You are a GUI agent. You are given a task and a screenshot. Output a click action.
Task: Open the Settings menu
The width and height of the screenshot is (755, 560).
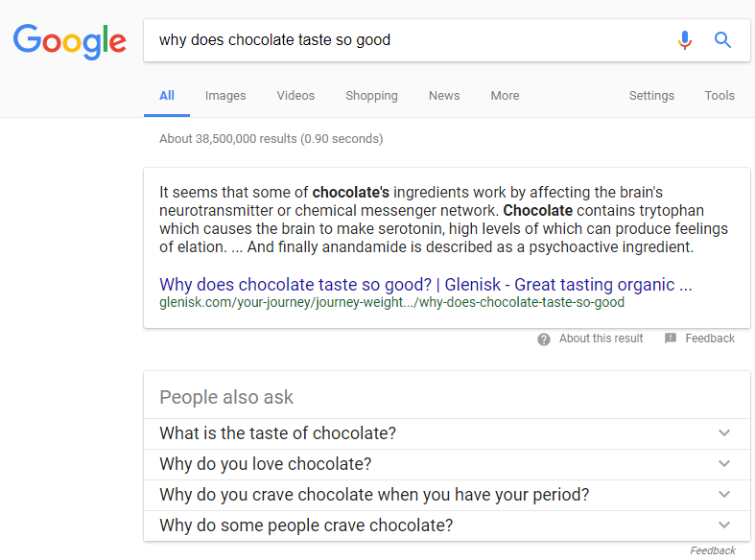[x=651, y=96]
